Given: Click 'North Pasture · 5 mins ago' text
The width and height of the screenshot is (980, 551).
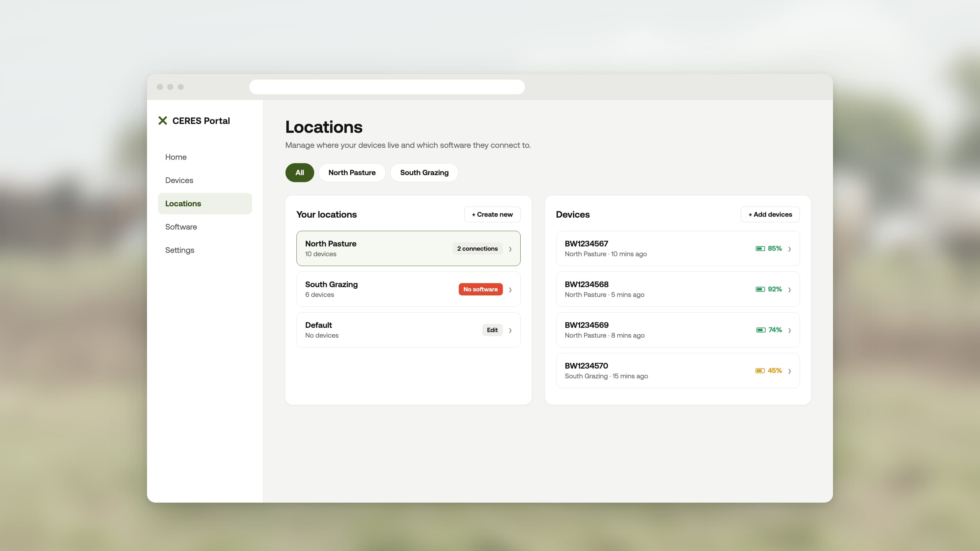Looking at the screenshot, I should 605,295.
